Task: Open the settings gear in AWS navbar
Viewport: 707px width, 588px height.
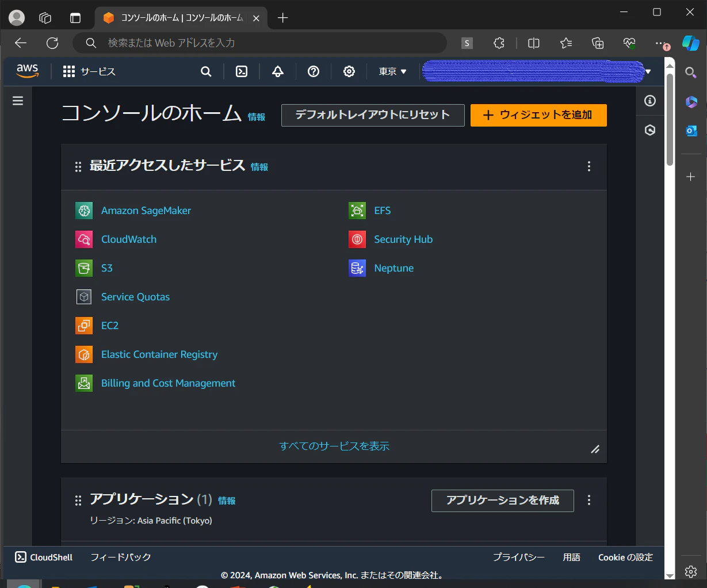Action: point(349,71)
